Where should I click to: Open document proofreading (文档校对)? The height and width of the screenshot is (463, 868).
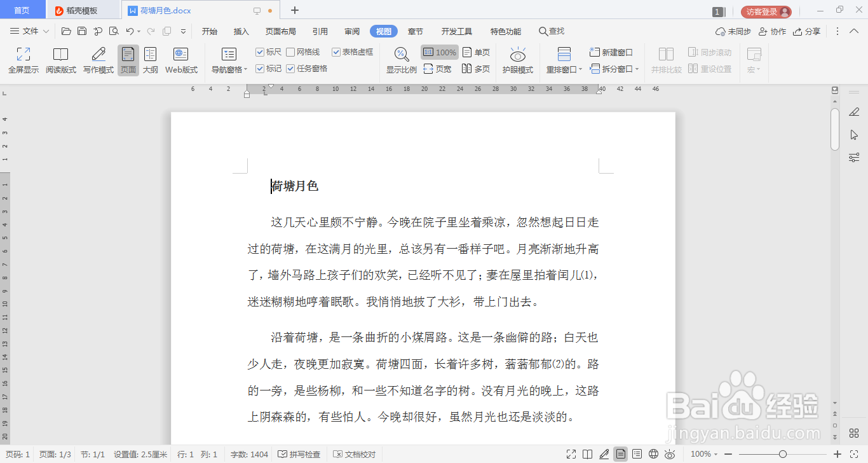(355, 455)
